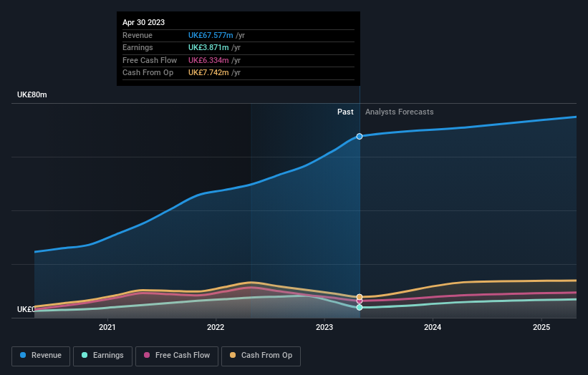
Task: Click the UK£7.742m cash from op value
Action: tap(208, 73)
